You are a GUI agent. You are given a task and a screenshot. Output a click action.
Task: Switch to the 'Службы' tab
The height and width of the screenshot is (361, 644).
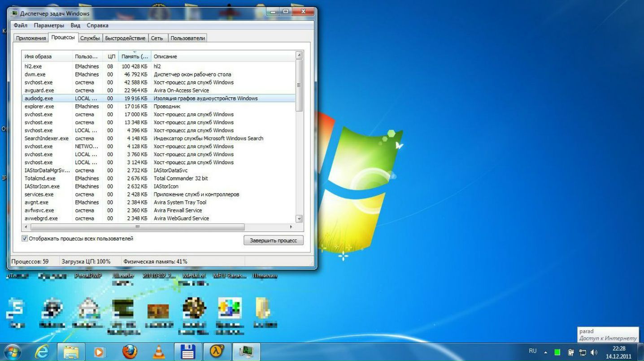[90, 38]
